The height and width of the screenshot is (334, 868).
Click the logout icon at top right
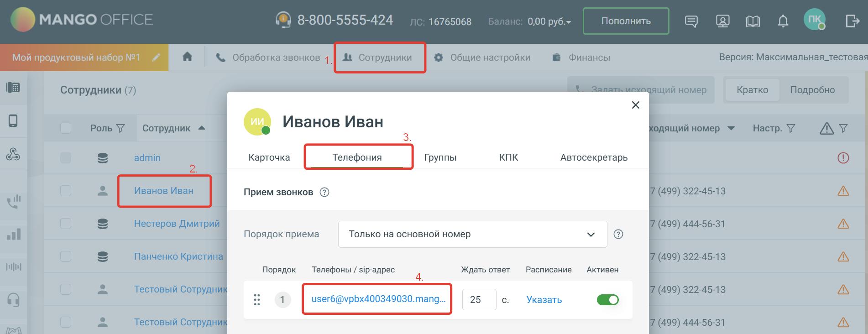[x=852, y=21]
